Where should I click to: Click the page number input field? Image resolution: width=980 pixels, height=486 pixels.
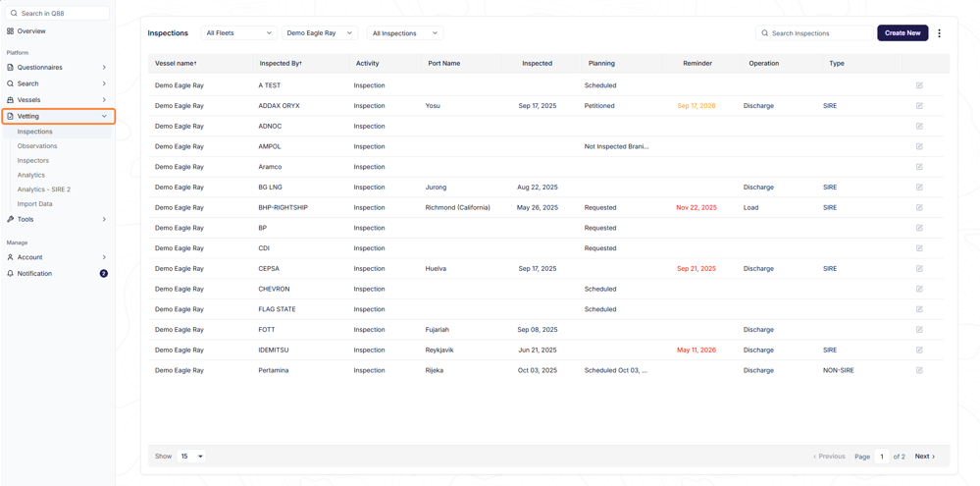point(882,457)
